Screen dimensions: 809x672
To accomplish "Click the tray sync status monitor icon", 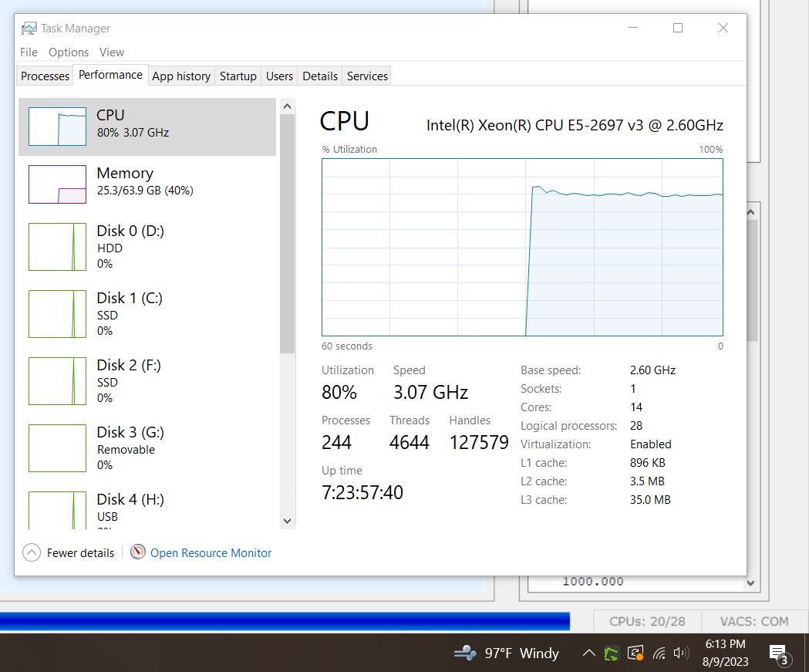I will click(635, 653).
